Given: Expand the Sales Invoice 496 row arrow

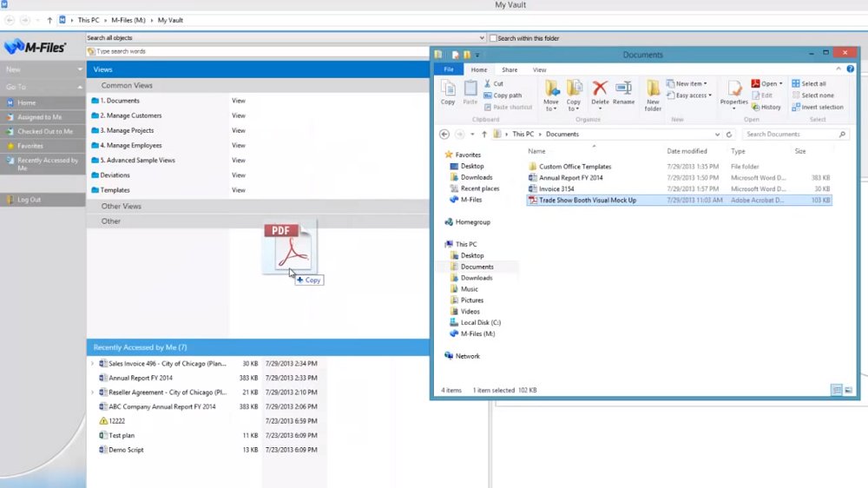Looking at the screenshot, I should click(x=93, y=364).
